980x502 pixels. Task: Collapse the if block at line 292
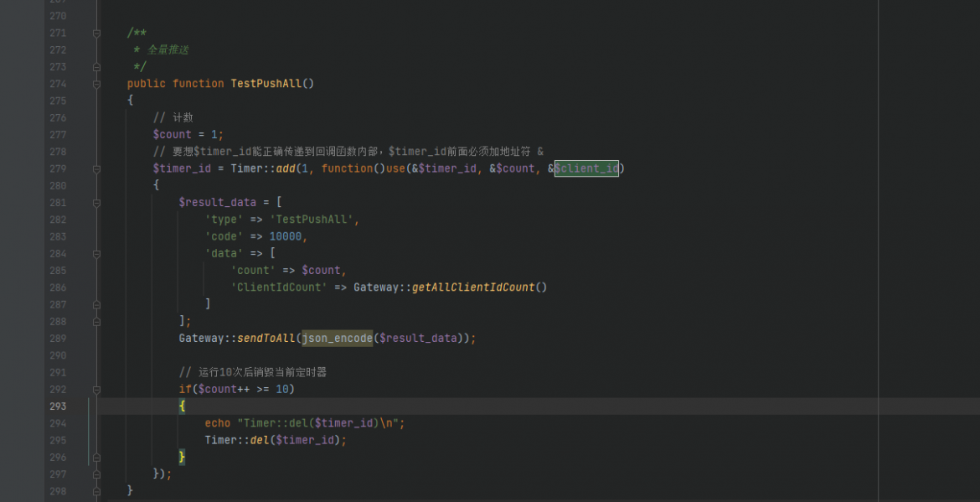coord(96,389)
